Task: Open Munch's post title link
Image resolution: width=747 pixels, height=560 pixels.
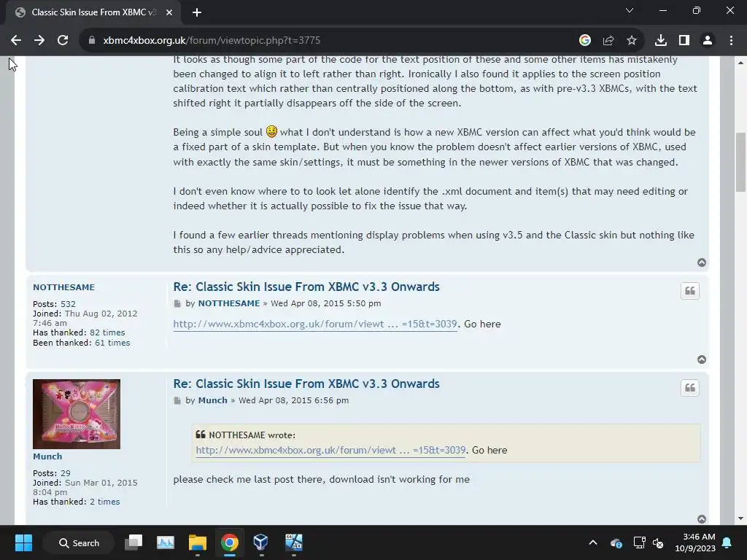Action: [x=306, y=384]
